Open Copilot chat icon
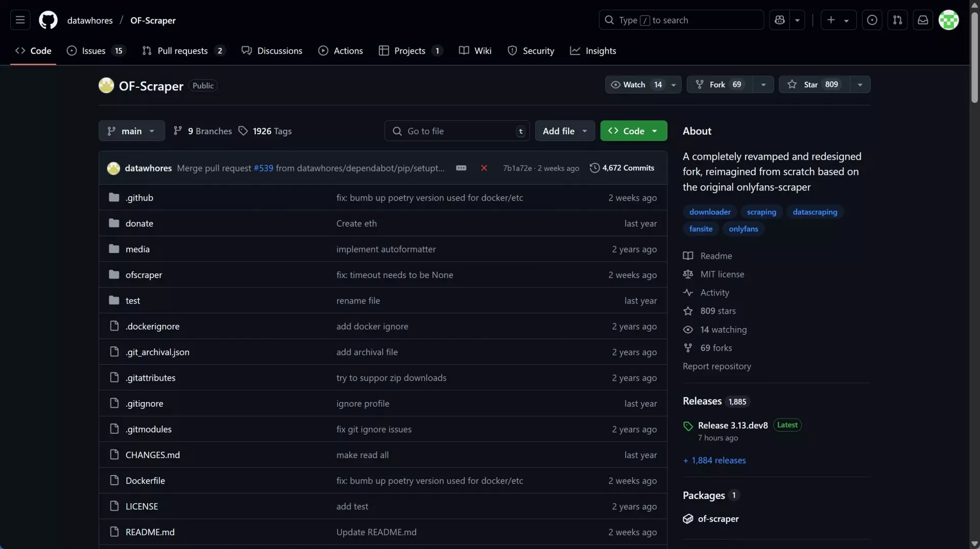The width and height of the screenshot is (980, 549). click(779, 20)
